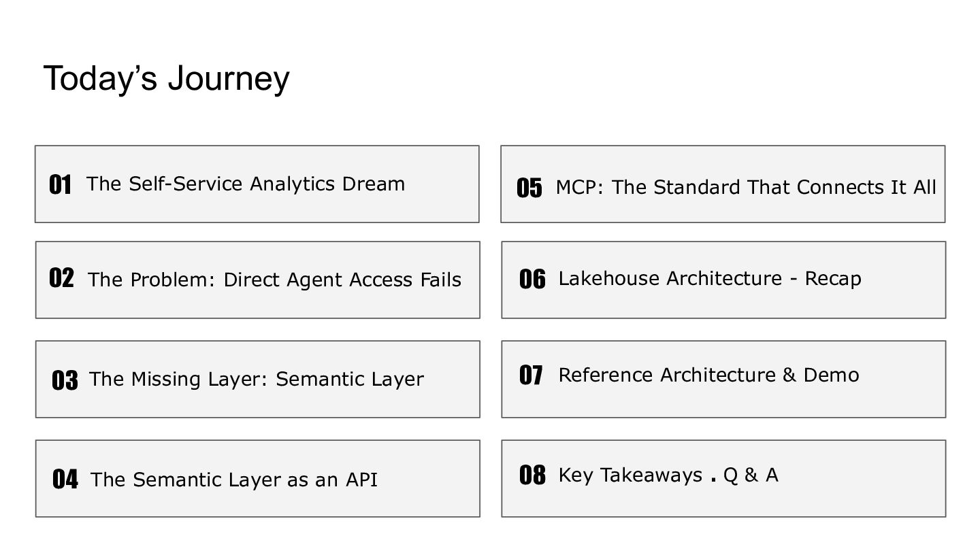Screen dimensions: 980x551
Task: Select the 04 number label
Action: pyautogui.click(x=65, y=480)
